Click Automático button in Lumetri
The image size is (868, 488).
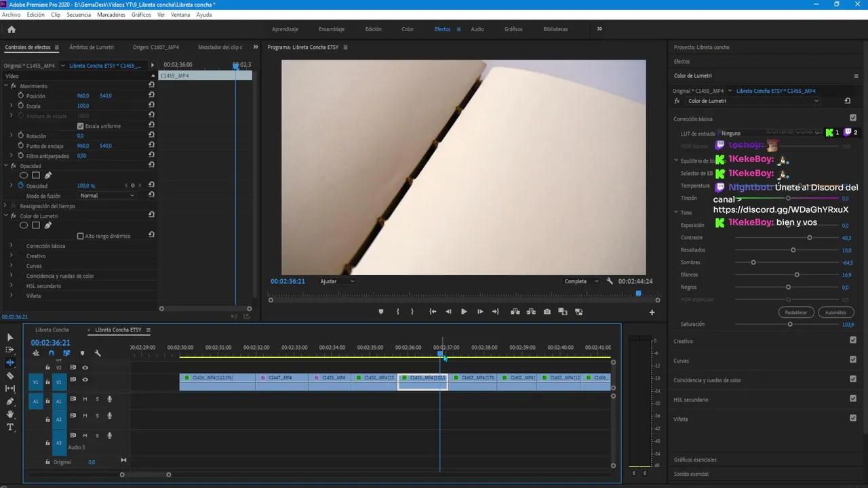[835, 312]
